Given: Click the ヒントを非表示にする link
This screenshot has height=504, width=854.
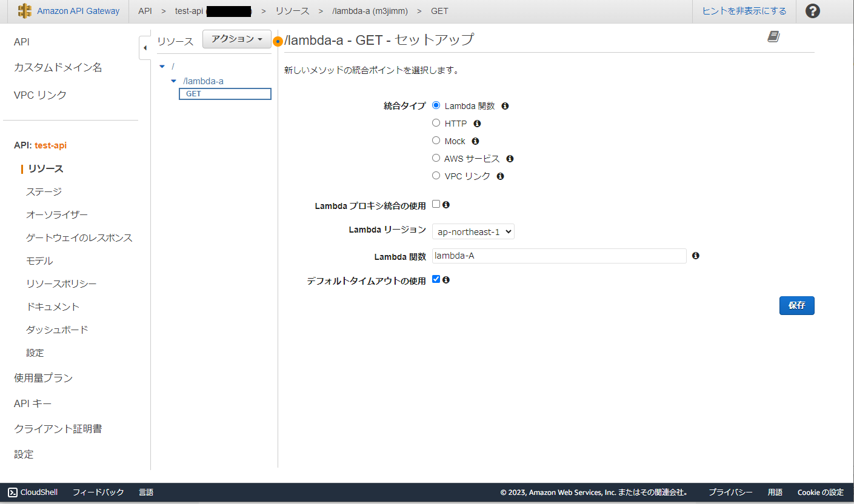Looking at the screenshot, I should 743,11.
